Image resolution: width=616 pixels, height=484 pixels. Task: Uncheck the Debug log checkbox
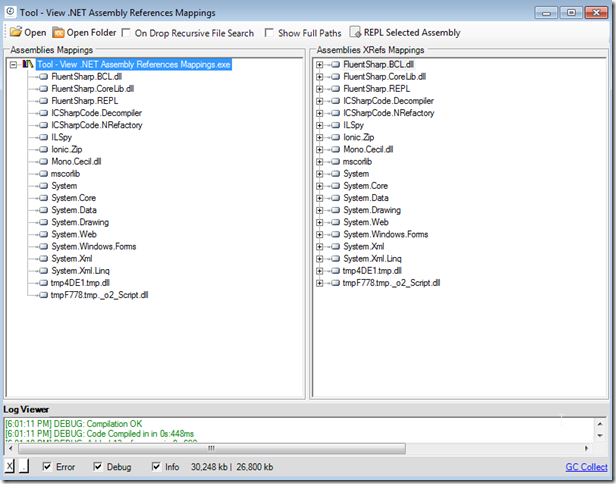(x=98, y=466)
